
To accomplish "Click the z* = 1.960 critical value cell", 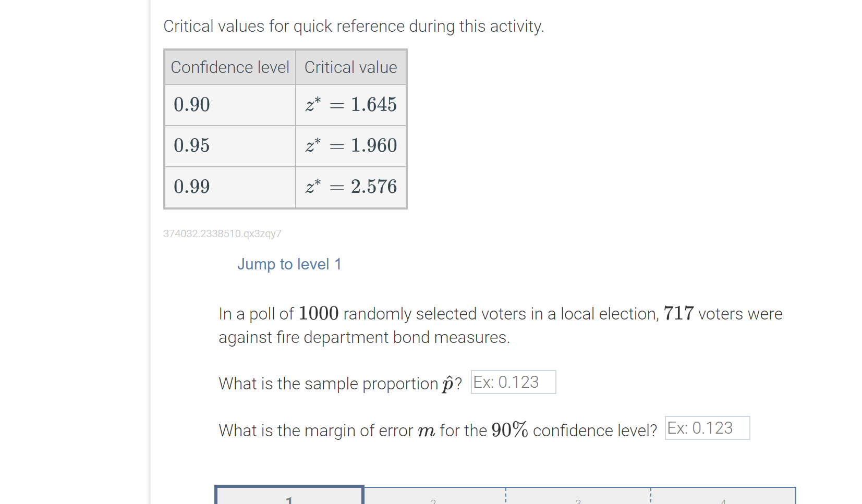I will point(350,145).
